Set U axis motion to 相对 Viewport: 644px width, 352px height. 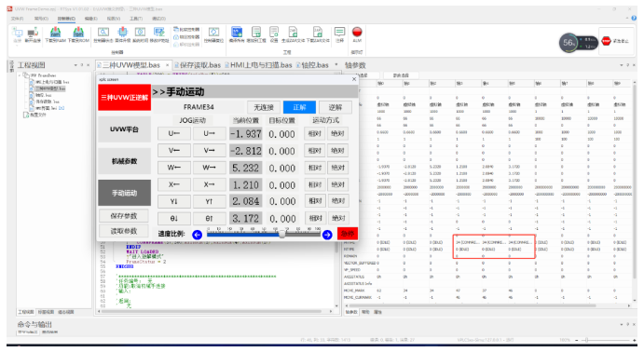315,134
